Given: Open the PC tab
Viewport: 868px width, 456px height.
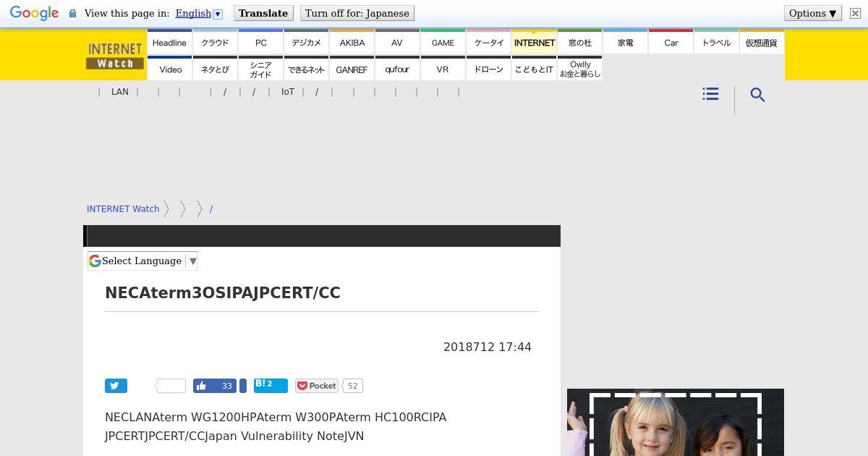Looking at the screenshot, I should pos(260,42).
